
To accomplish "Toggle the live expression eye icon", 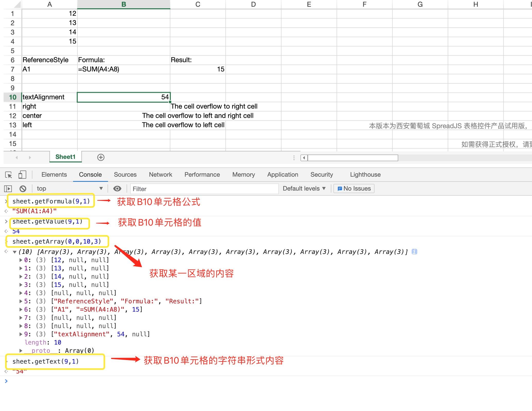I will click(x=117, y=189).
